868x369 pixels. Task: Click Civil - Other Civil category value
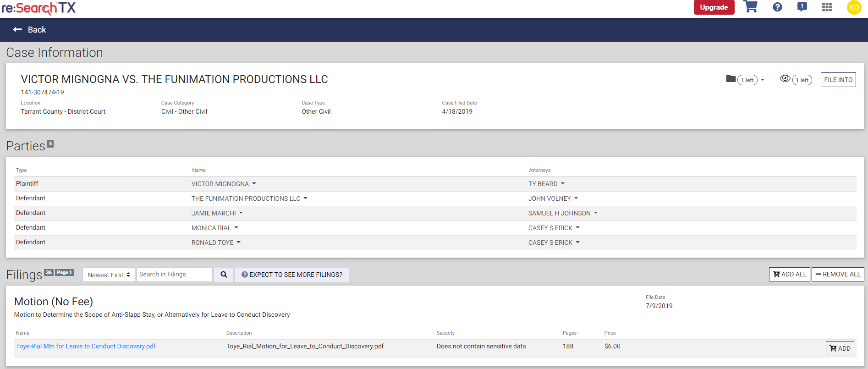(184, 111)
